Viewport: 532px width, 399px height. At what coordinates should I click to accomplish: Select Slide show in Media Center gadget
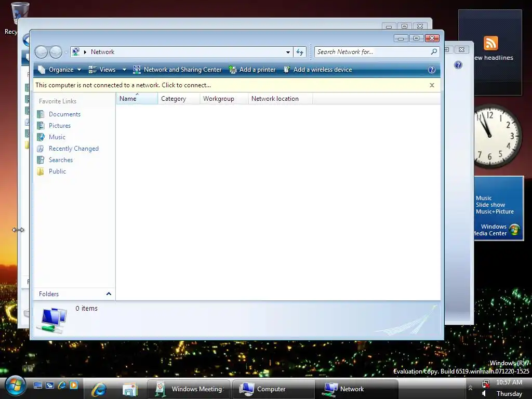point(490,205)
